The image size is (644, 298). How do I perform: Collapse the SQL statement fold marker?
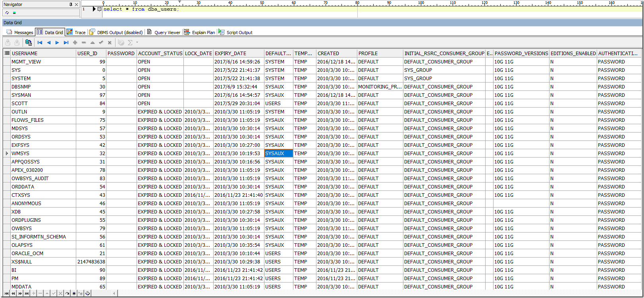tap(99, 9)
